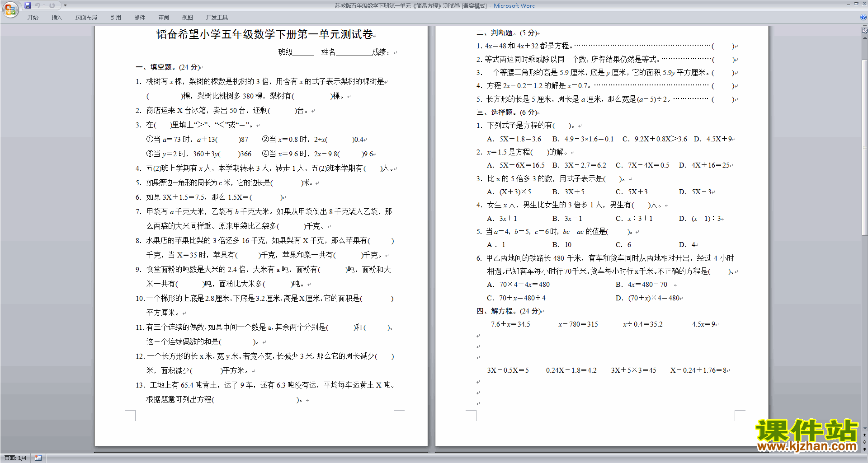
Task: Click the equation 7.6+x=34.5
Action: pos(510,324)
